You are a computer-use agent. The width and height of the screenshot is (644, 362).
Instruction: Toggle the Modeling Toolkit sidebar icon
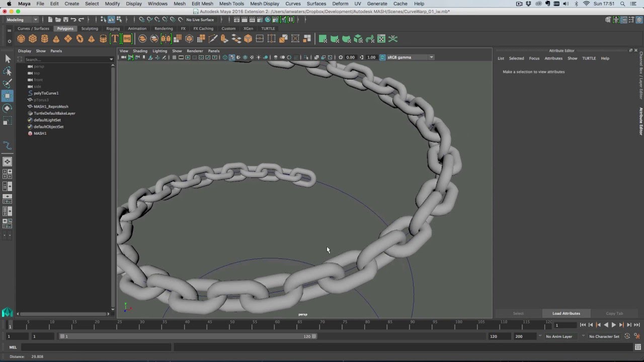pyautogui.click(x=608, y=20)
